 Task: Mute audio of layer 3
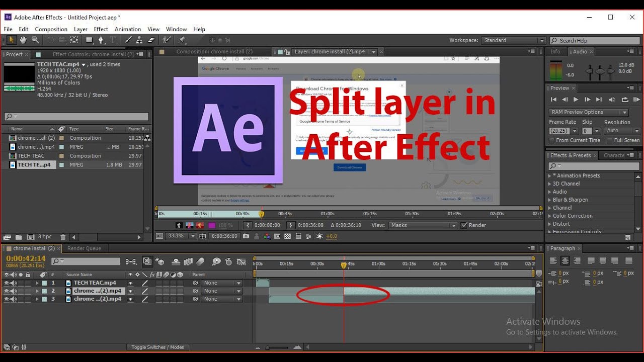(14, 299)
